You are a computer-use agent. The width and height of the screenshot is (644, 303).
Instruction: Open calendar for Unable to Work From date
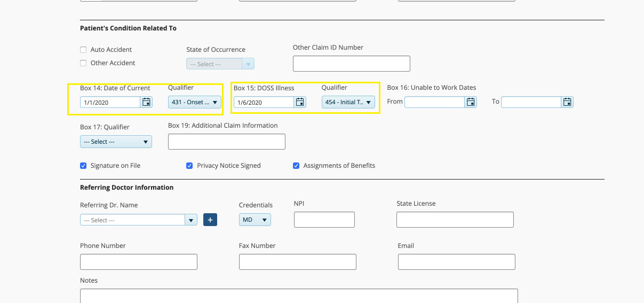pos(471,102)
